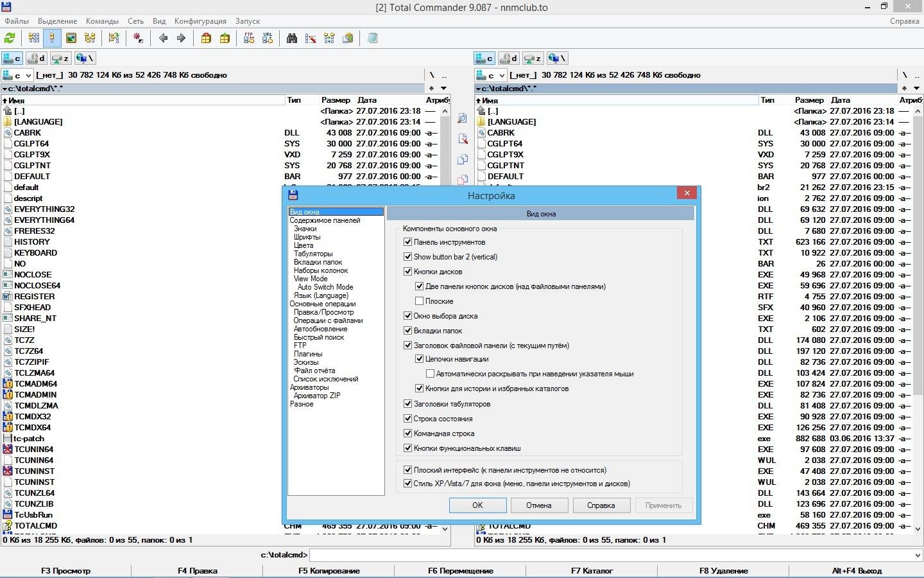Click the unpack files box icon
Image resolution: width=924 pixels, height=578 pixels.
pyautogui.click(x=225, y=38)
